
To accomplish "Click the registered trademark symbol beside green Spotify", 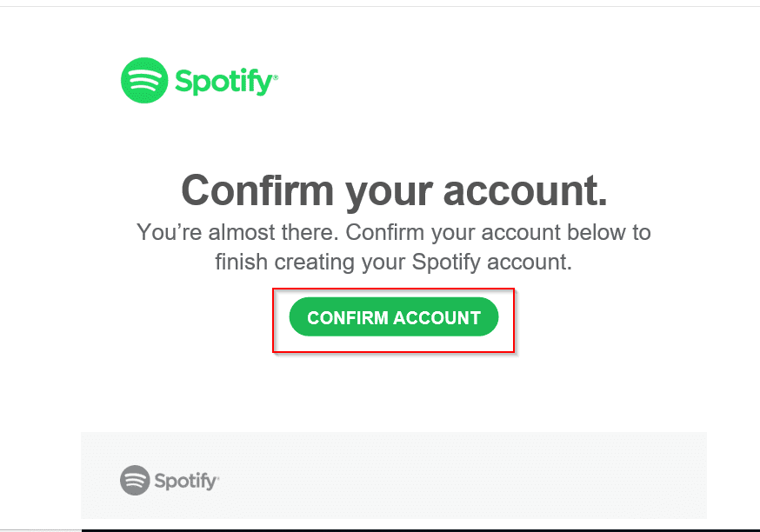I will (x=276, y=77).
